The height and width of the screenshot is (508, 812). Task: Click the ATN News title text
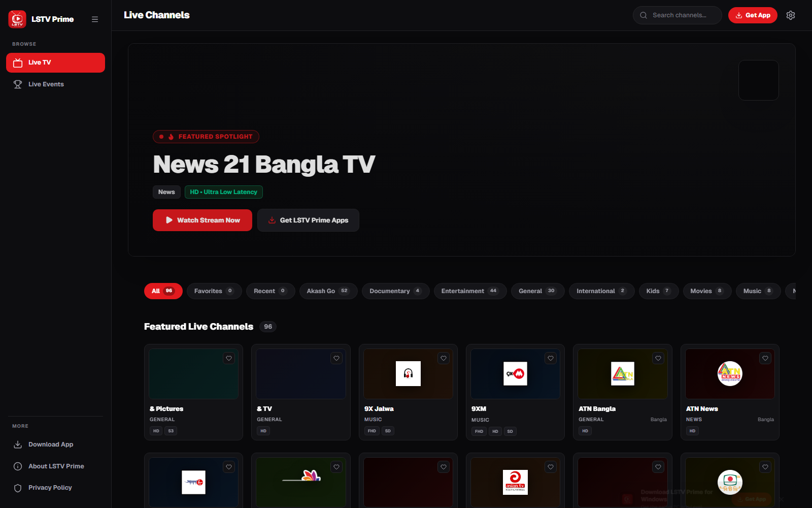pyautogui.click(x=702, y=409)
